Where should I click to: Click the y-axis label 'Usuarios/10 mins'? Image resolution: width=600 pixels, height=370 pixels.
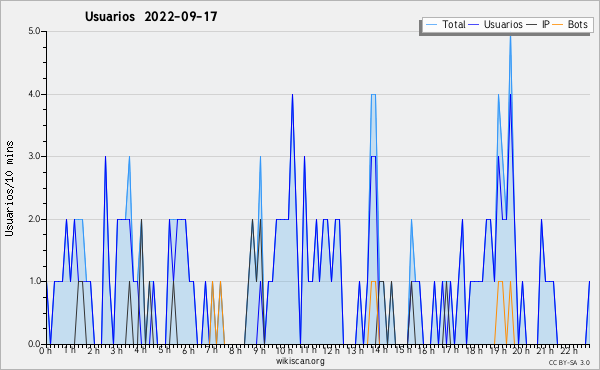(9, 189)
